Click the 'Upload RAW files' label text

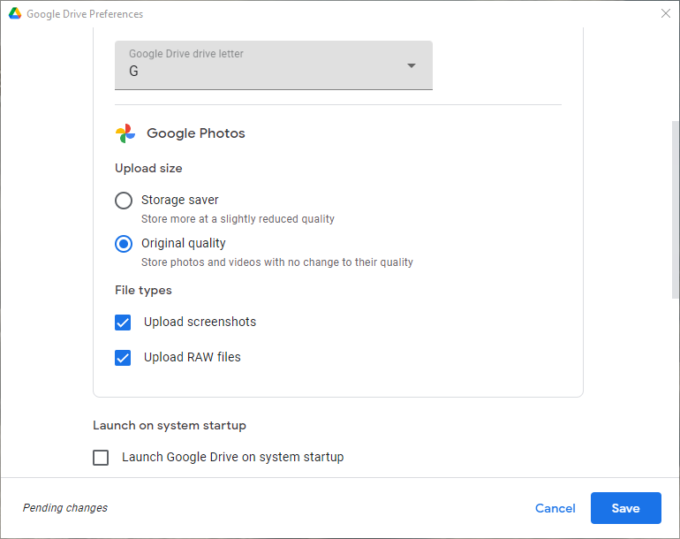coord(192,357)
